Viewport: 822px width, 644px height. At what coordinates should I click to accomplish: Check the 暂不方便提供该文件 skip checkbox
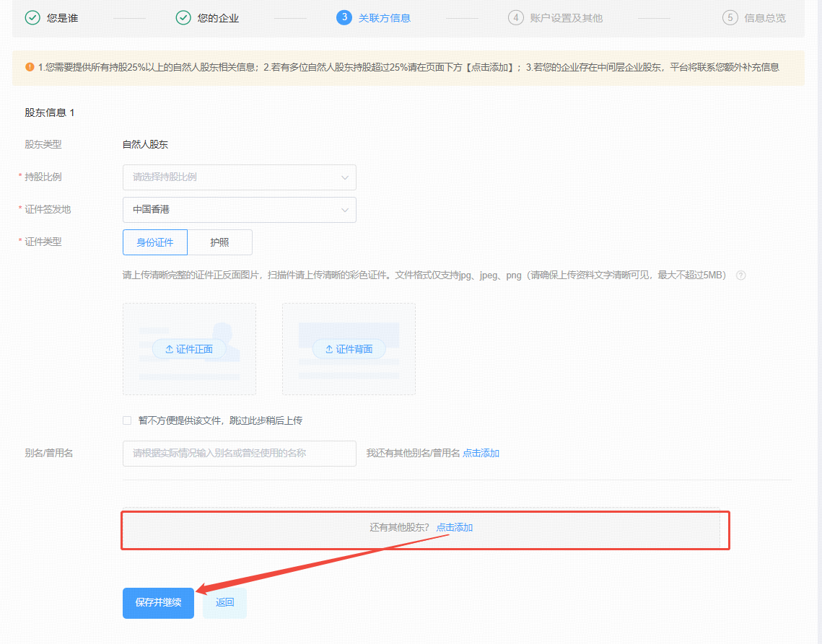(127, 420)
